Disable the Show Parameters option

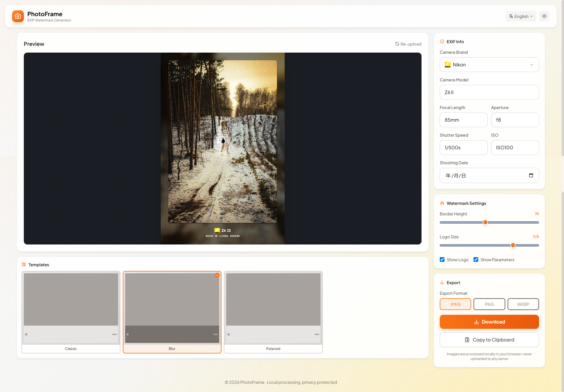(x=476, y=259)
